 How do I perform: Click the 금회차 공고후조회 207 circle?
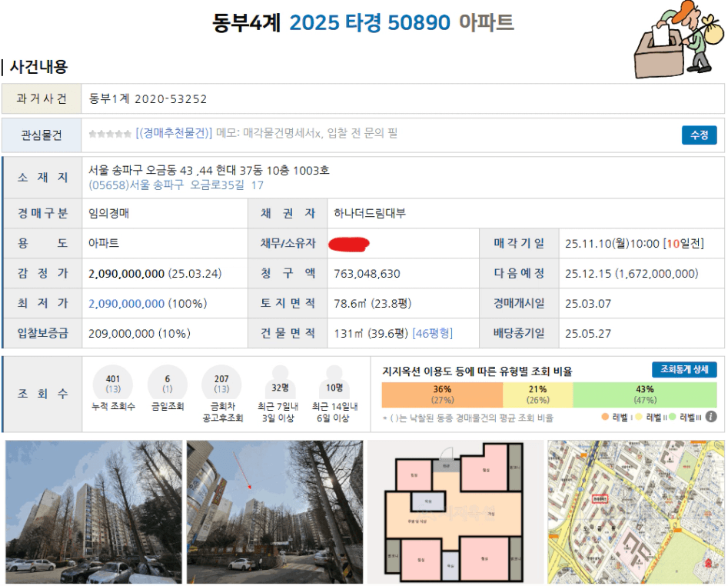click(221, 384)
